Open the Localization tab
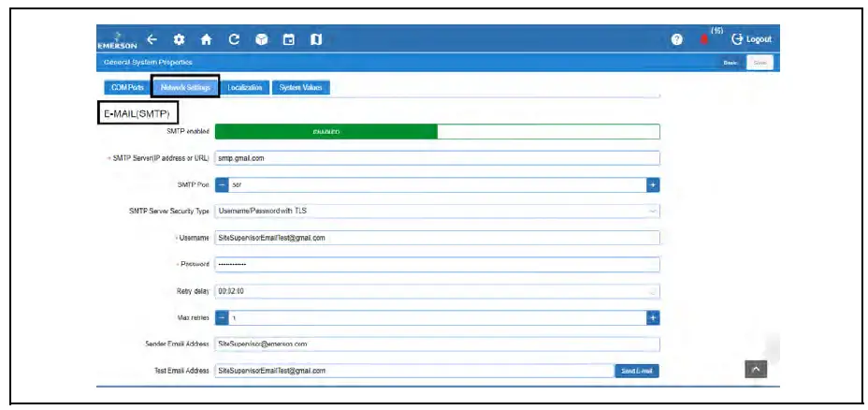 pyautogui.click(x=245, y=88)
